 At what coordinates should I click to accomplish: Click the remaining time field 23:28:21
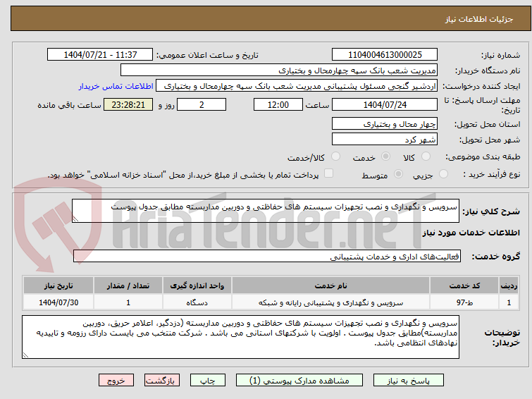128,104
